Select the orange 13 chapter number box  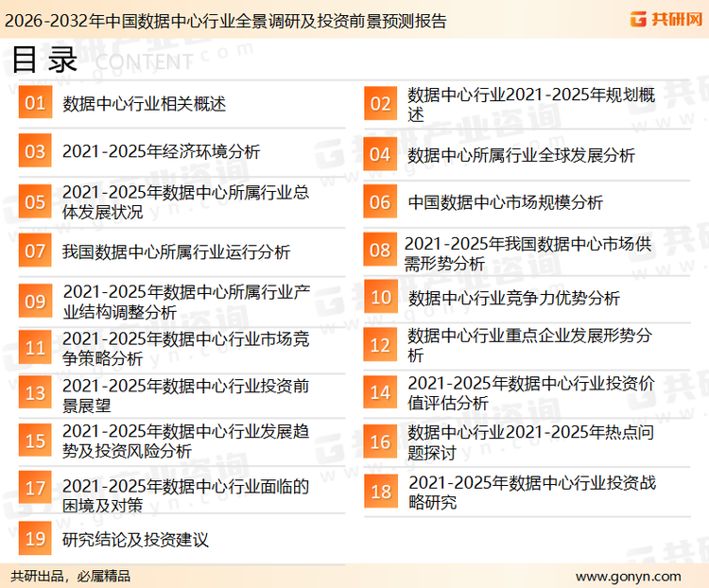click(35, 392)
